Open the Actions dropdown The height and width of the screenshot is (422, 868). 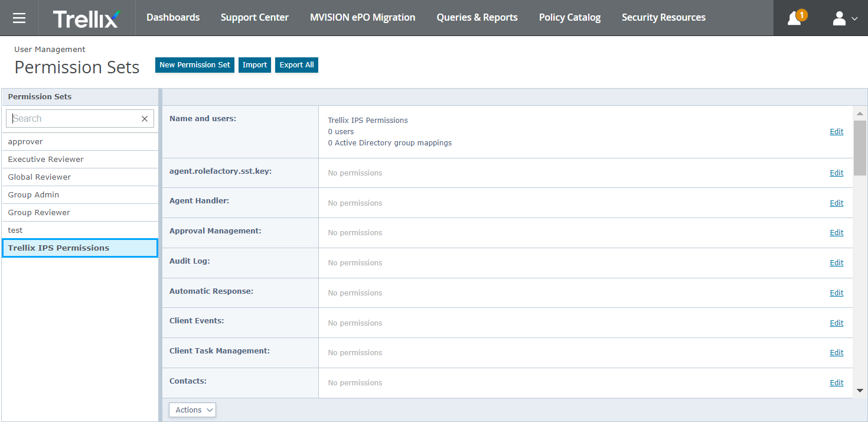coord(192,410)
